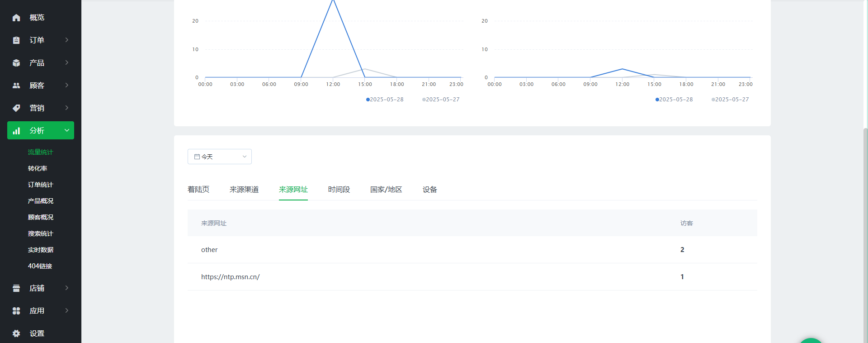Open the 今天 date range dropdown
The width and height of the screenshot is (868, 343).
pyautogui.click(x=220, y=157)
